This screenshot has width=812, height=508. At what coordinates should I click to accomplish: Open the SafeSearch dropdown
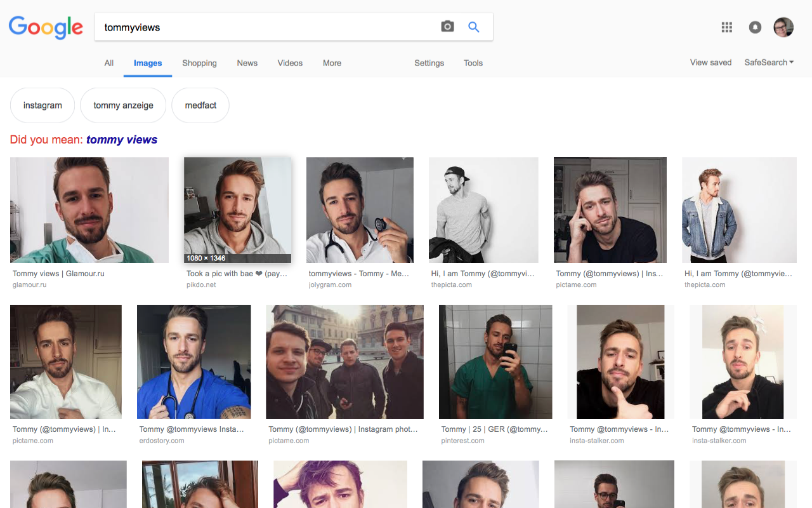tap(769, 62)
